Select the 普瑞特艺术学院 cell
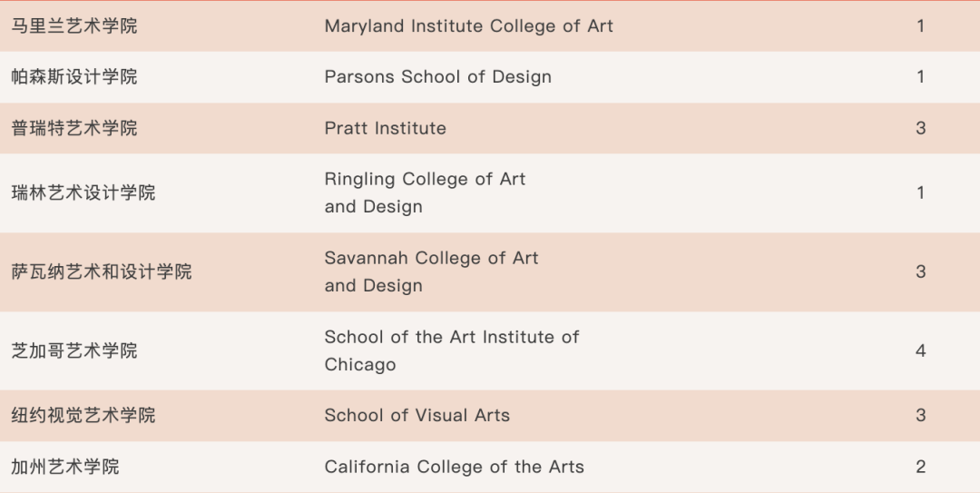980x493 pixels. click(74, 128)
